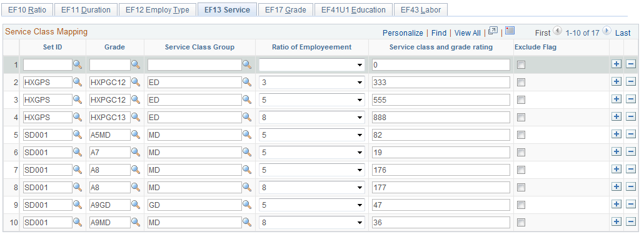Look up Grade A9MD in row 10
The height and width of the screenshot is (234, 644).
136,223
